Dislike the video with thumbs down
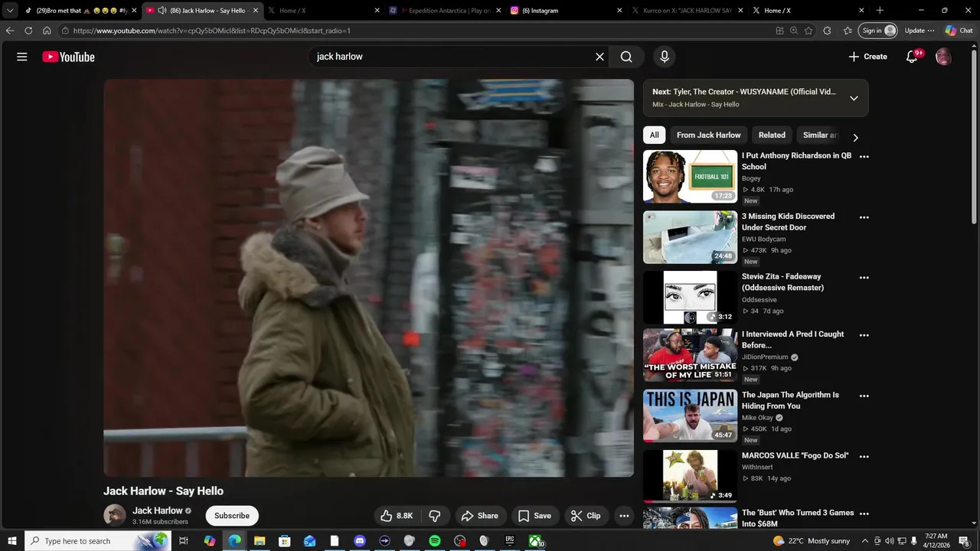The height and width of the screenshot is (551, 980). (x=435, y=516)
